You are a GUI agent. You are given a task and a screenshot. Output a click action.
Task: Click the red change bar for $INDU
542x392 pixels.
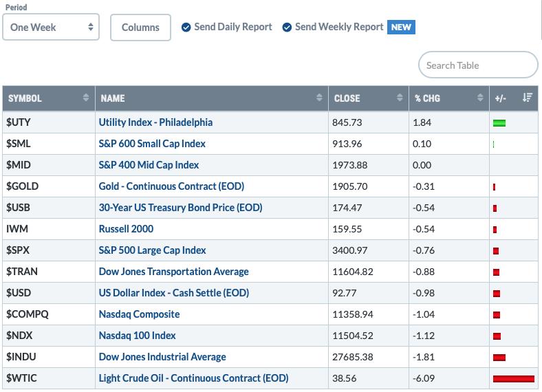499,358
